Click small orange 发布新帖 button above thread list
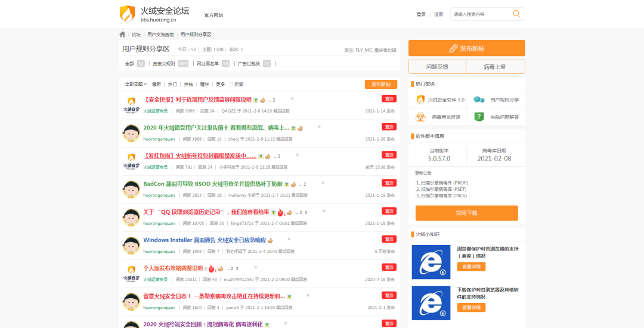 click(380, 85)
